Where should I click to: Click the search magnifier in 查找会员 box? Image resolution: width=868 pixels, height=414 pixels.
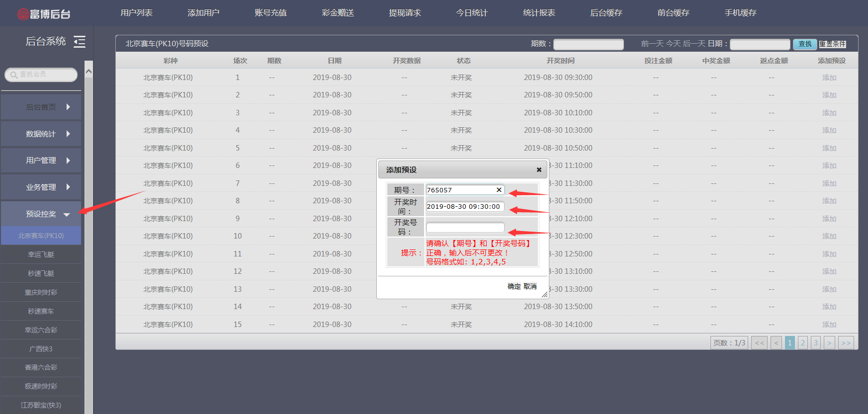tap(14, 75)
